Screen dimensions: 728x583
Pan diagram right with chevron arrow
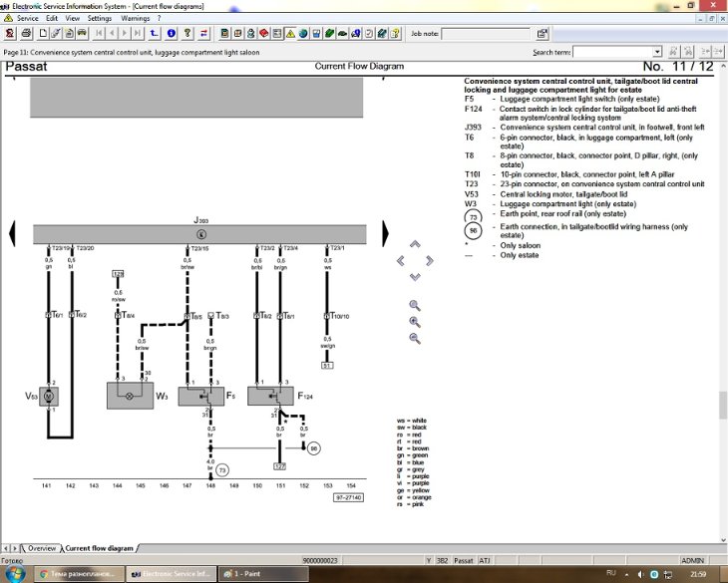pyautogui.click(x=430, y=261)
